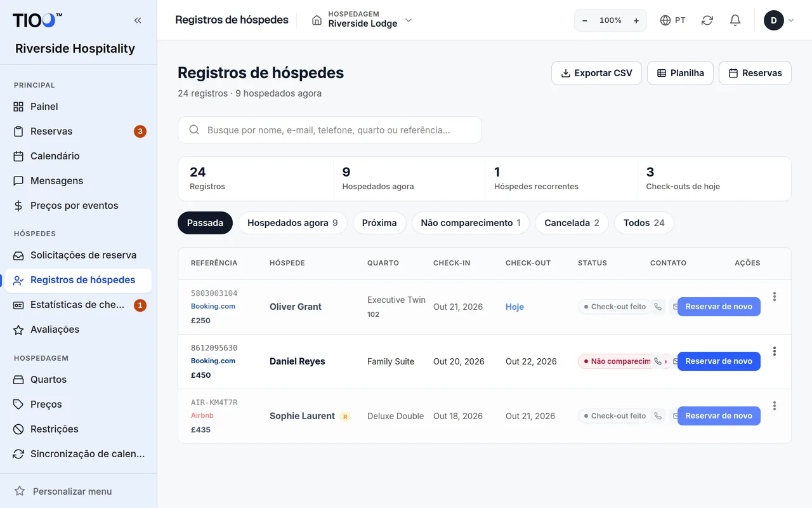Click the phone icon in Sophie Laurent's row
Image resolution: width=812 pixels, height=508 pixels.
click(x=658, y=416)
